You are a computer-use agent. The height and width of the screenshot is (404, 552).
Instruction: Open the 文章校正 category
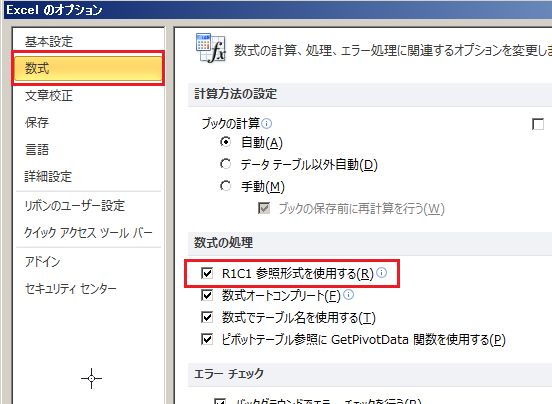coord(49,95)
